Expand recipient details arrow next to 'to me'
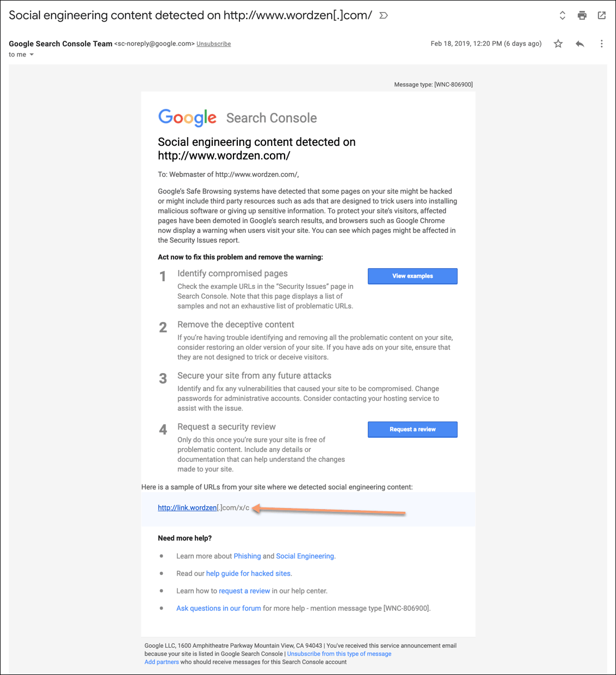Viewport: 616px width, 675px height. click(32, 55)
